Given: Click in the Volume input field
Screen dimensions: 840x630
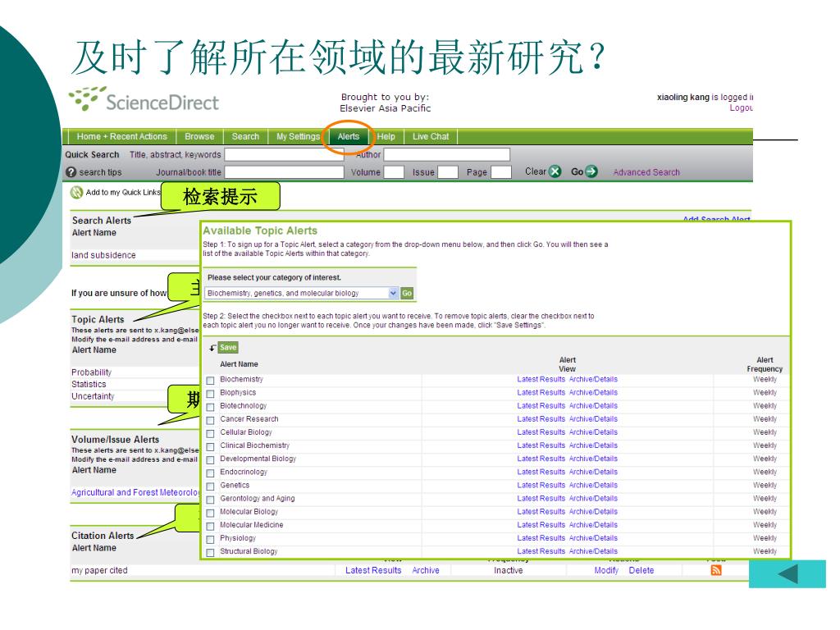Looking at the screenshot, I should tap(394, 172).
